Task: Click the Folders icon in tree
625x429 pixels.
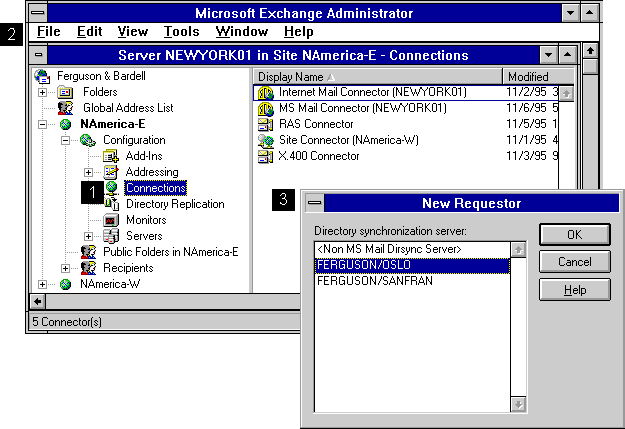Action: tap(65, 92)
